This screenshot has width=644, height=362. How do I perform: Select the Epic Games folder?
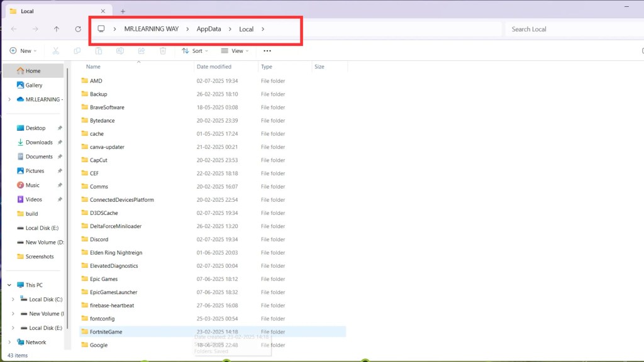pos(104,279)
